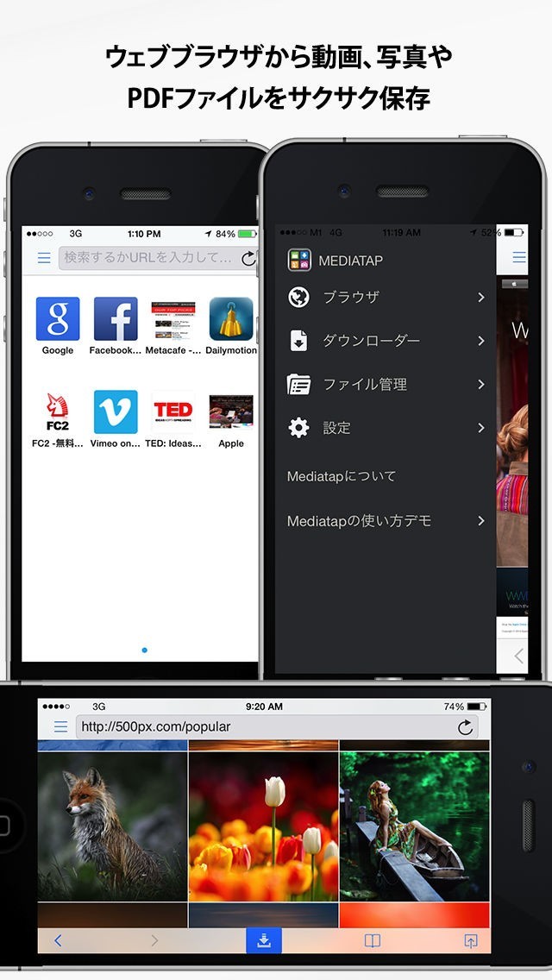This screenshot has height=980, width=552.
Task: Open the FC2 bookmark icon
Action: [x=58, y=411]
